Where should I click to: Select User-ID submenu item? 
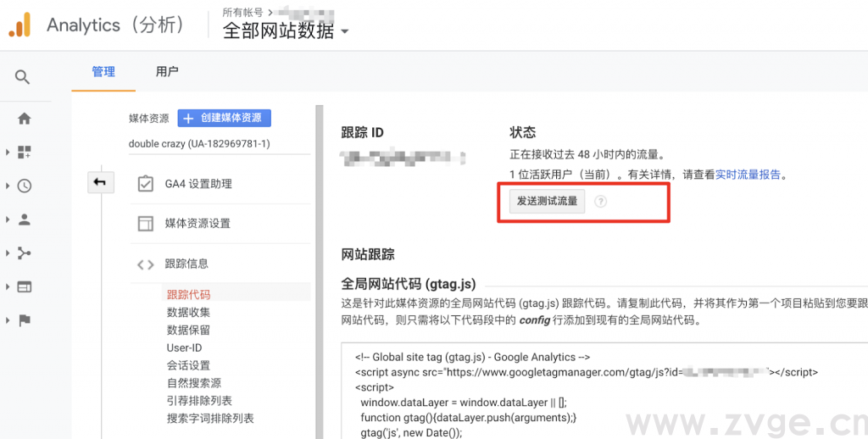184,347
